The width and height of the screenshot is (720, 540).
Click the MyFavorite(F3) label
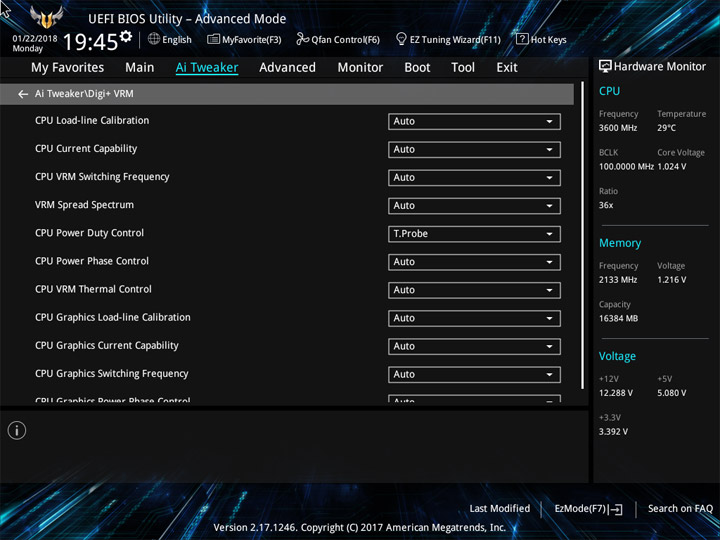(x=252, y=40)
